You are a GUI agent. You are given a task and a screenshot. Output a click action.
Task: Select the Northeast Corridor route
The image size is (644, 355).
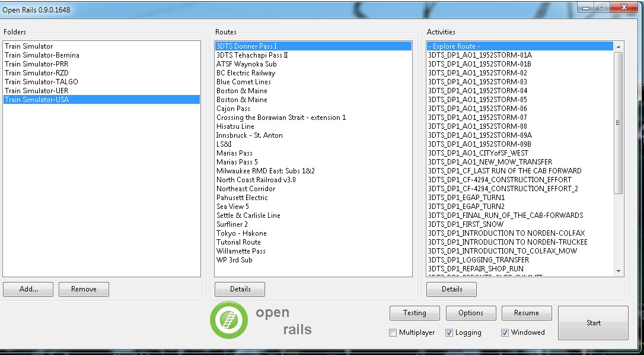[246, 189]
